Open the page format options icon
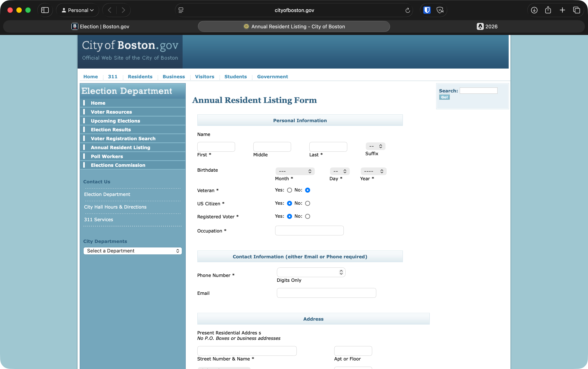The image size is (588, 369). click(181, 10)
